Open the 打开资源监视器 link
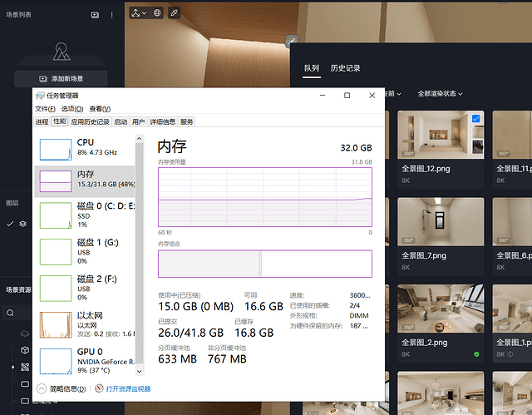 pos(127,388)
